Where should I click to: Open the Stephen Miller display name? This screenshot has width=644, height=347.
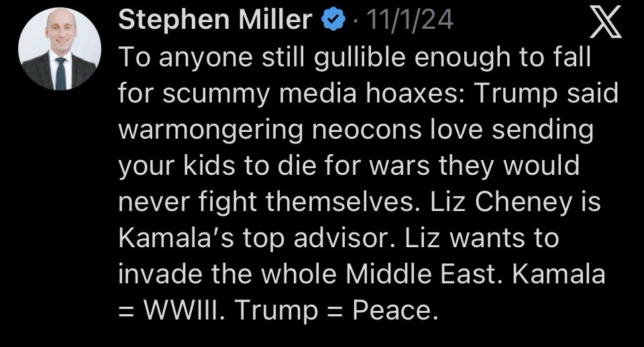[215, 21]
